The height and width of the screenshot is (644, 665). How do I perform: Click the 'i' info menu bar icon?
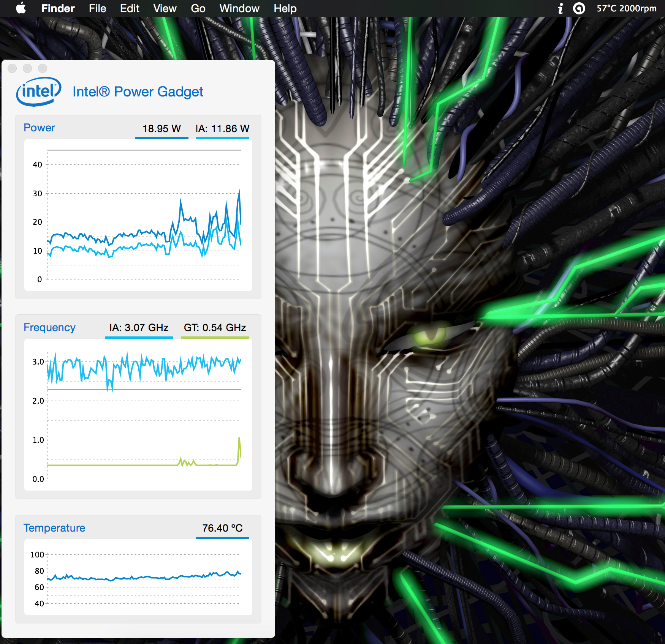click(x=560, y=8)
